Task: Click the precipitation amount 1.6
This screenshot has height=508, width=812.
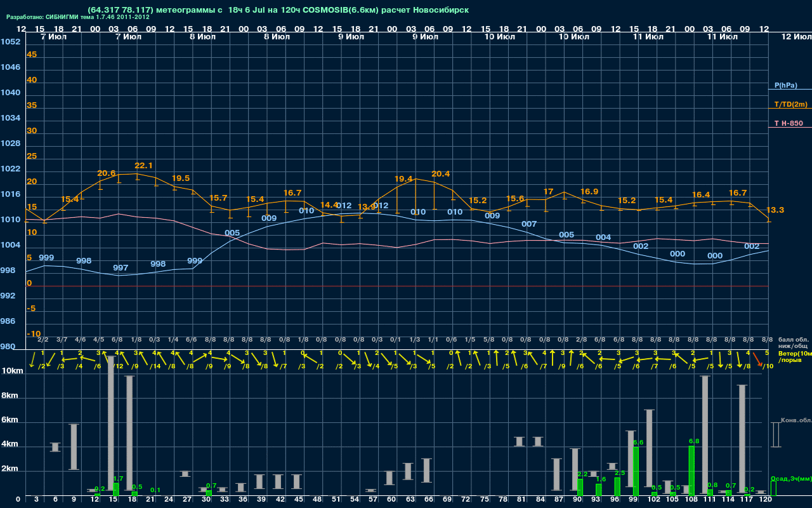Action: [x=601, y=479]
